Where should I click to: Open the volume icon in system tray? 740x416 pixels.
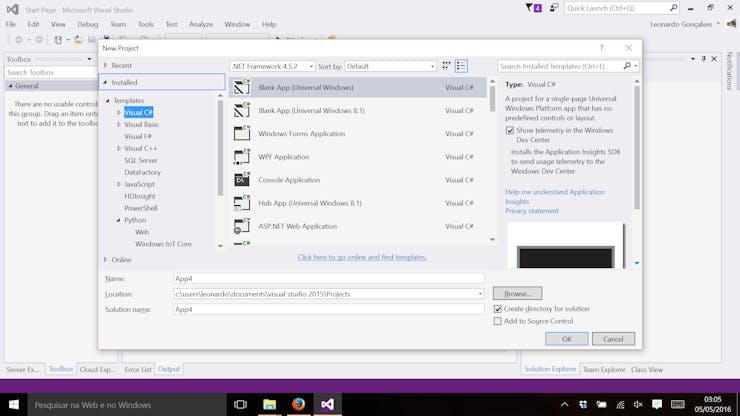(638, 405)
